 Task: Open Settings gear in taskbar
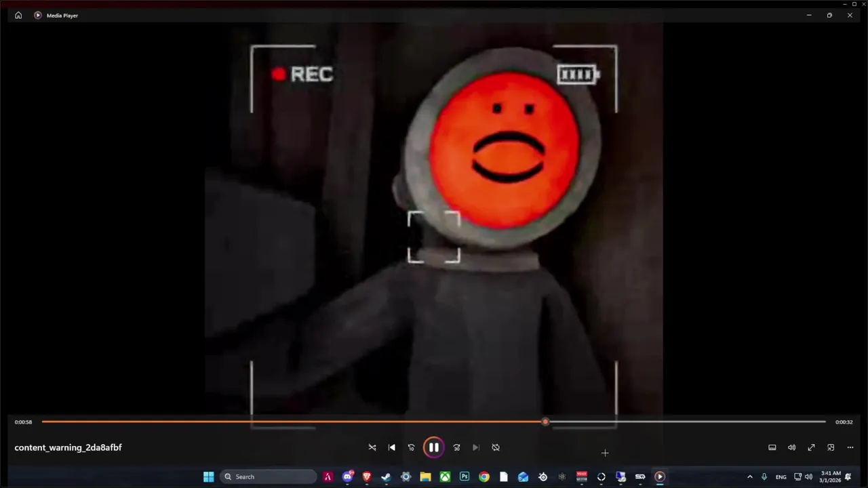(406, 476)
